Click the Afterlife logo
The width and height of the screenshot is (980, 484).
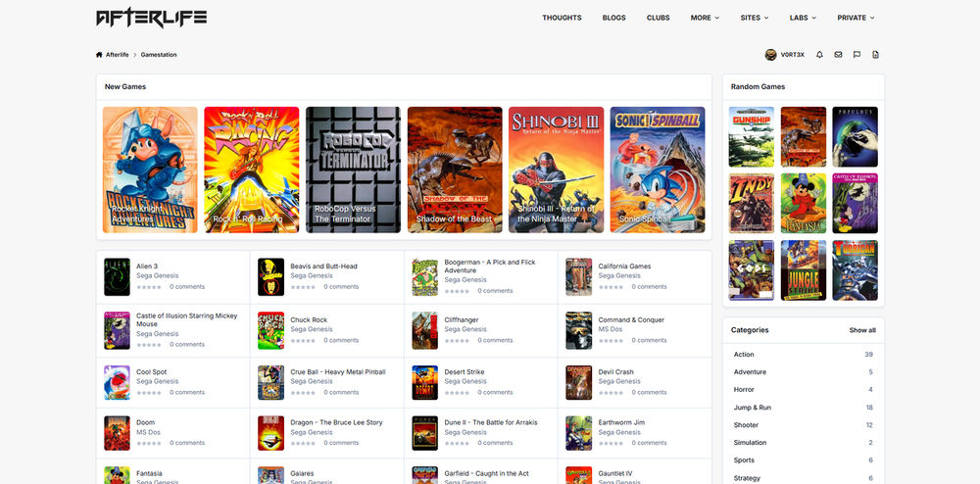(151, 18)
